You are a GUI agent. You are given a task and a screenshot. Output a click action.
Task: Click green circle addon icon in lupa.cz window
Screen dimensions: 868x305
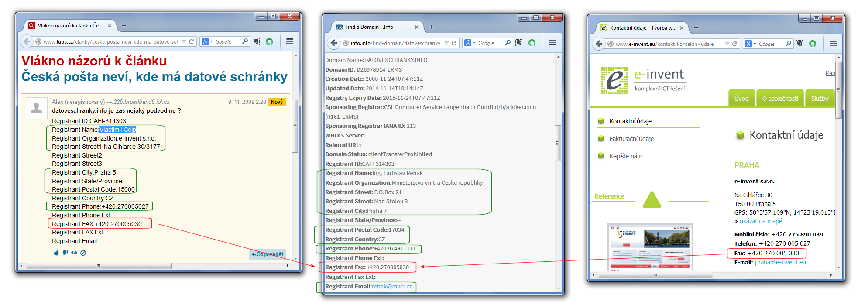269,41
